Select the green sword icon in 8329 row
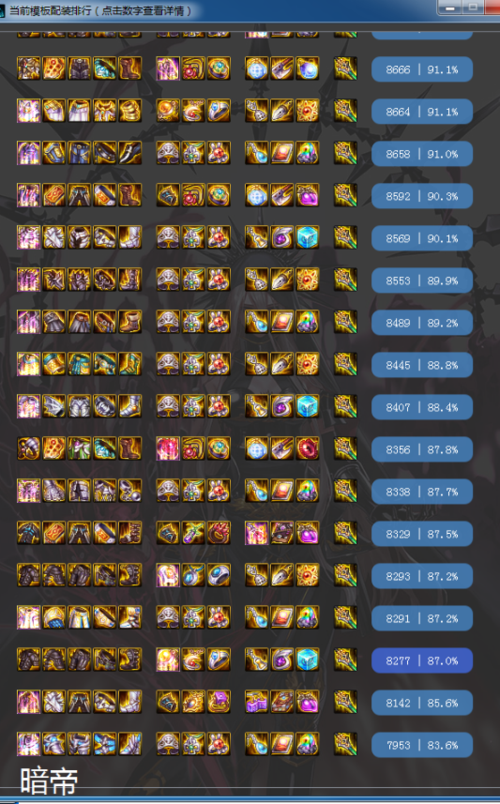Image resolution: width=500 pixels, height=804 pixels. [193, 533]
